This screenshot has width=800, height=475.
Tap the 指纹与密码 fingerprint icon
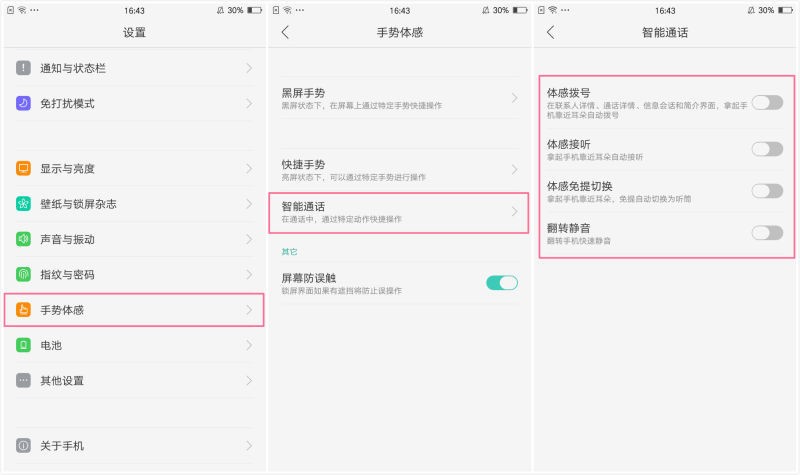[23, 274]
